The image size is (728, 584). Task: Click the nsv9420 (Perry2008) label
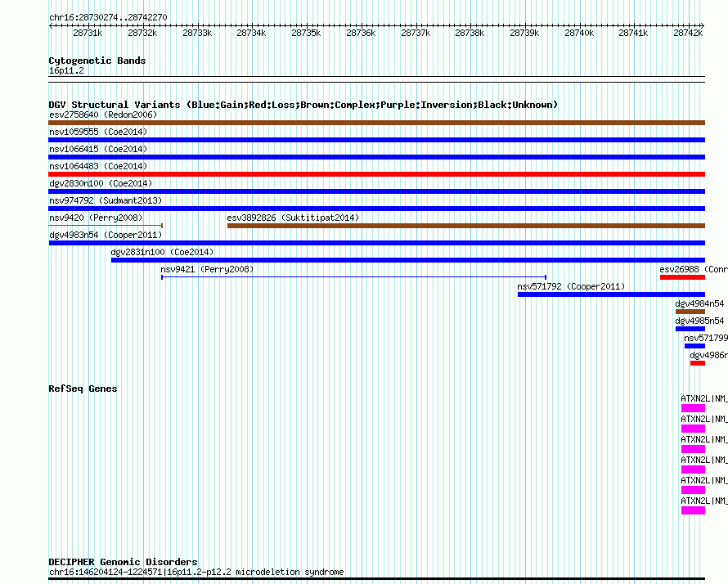coord(96,218)
